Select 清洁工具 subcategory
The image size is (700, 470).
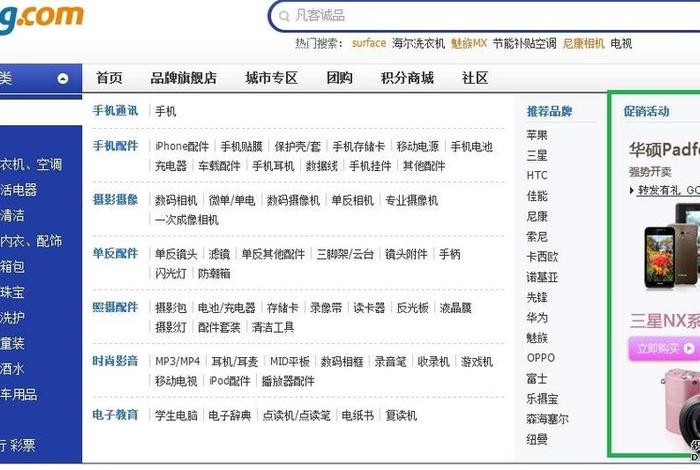[x=273, y=328]
